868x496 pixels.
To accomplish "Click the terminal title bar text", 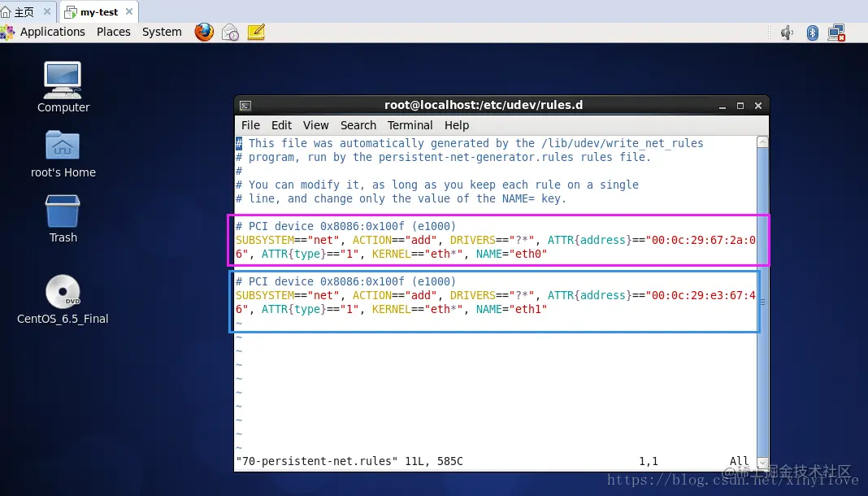I will pyautogui.click(x=484, y=105).
